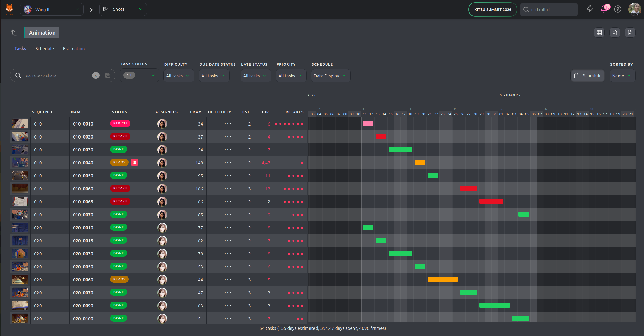Open the Task Status ALL dropdown
This screenshot has height=336, width=644.
pos(139,75)
